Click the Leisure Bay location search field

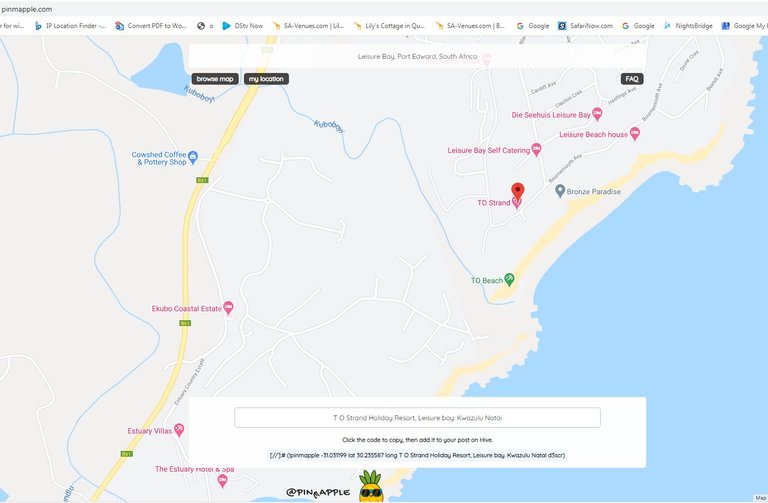coord(417,56)
